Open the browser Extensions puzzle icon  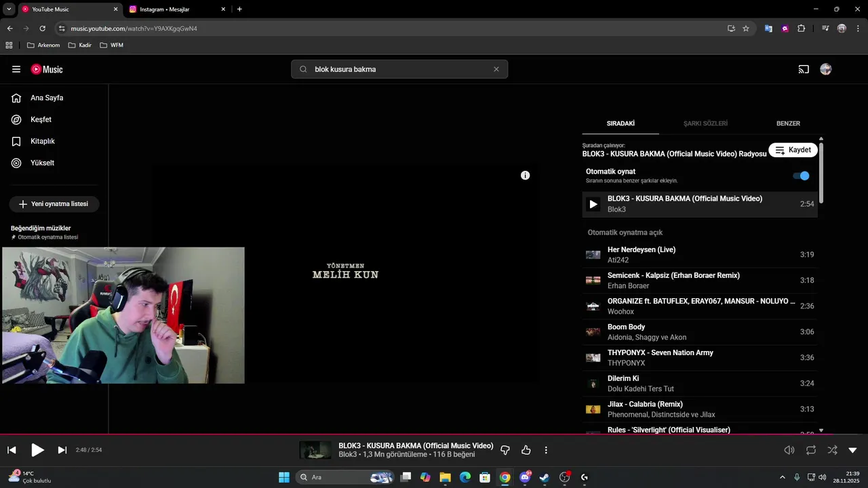click(802, 28)
